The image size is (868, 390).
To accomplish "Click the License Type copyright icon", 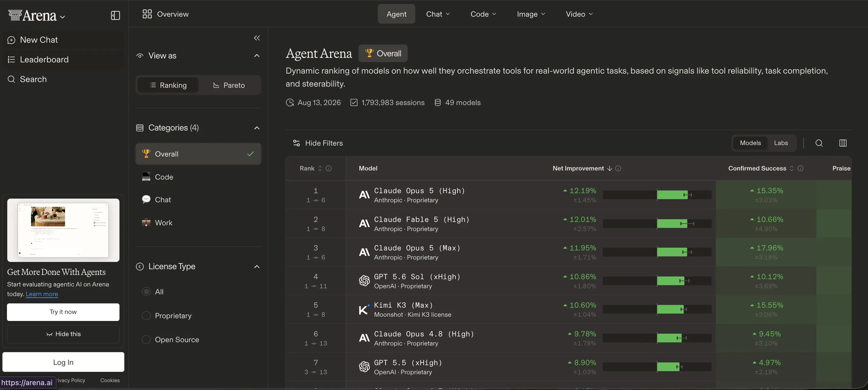I will pos(139,266).
